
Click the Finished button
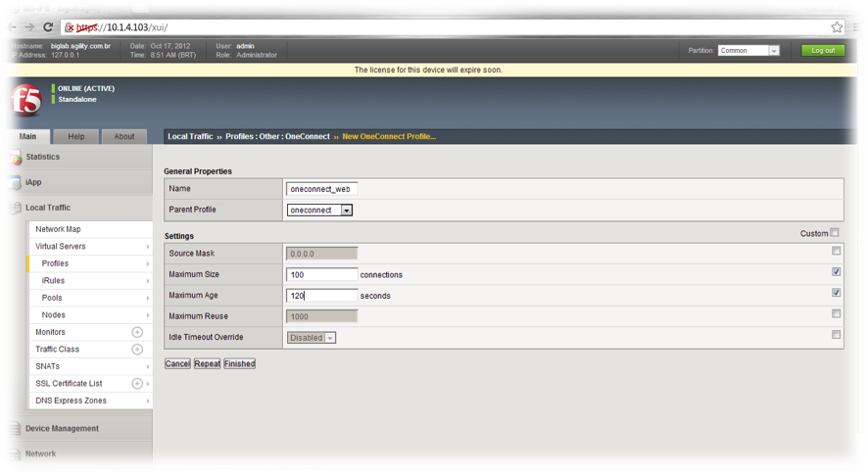(239, 363)
